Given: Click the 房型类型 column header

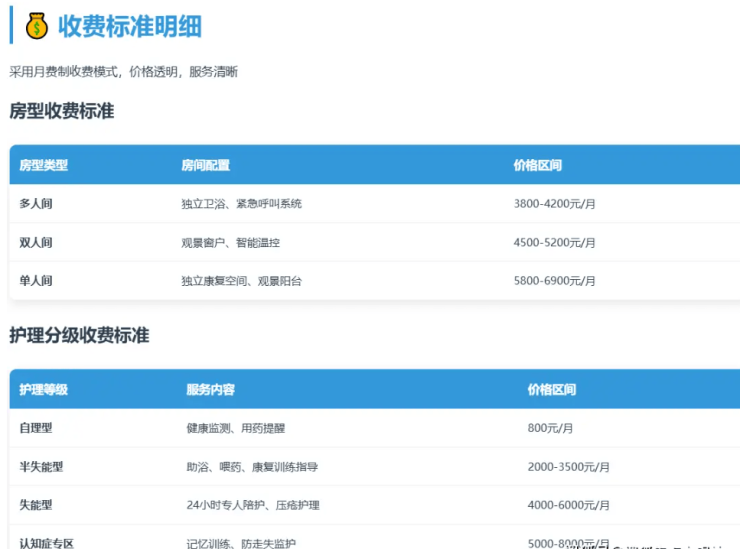Looking at the screenshot, I should pyautogui.click(x=44, y=165).
